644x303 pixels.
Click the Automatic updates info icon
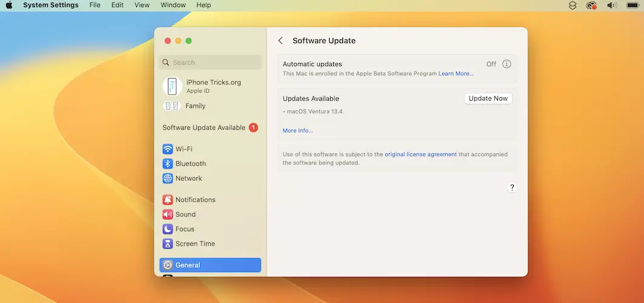[x=506, y=64]
